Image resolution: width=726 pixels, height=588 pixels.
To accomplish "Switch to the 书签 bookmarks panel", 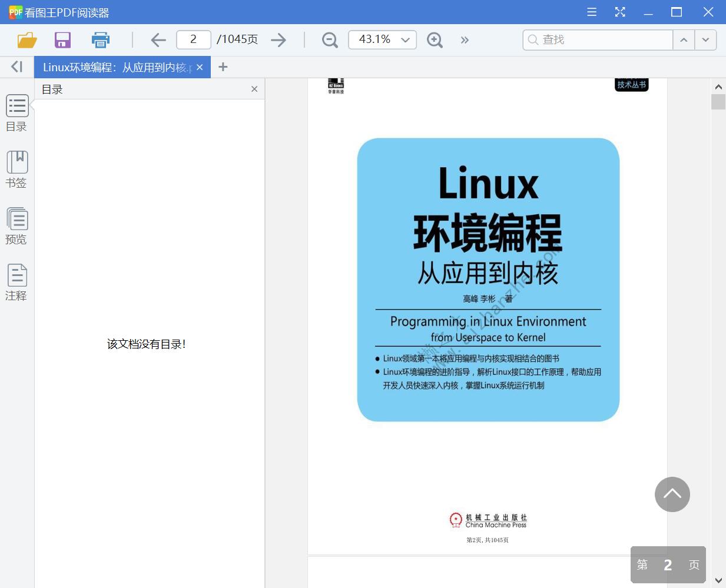I will 16,169.
